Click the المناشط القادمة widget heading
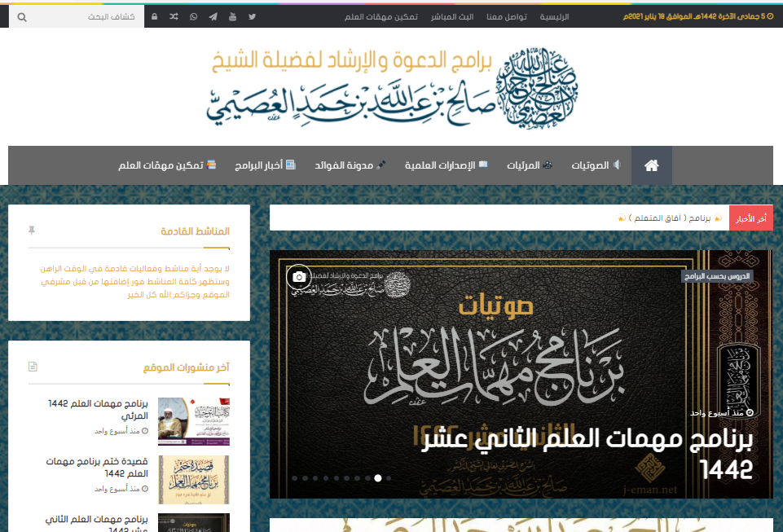Image resolution: width=783 pixels, height=532 pixels. [196, 231]
